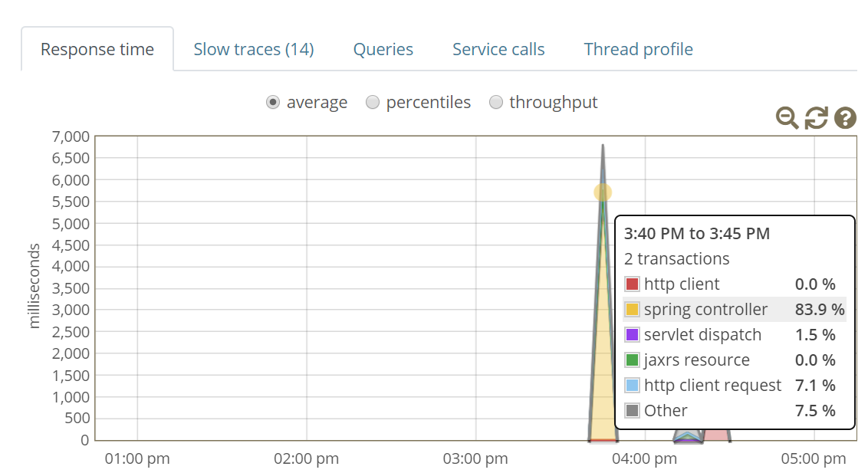Open the help question mark icon
Viewport: 868px width, 473px height.
[x=845, y=118]
